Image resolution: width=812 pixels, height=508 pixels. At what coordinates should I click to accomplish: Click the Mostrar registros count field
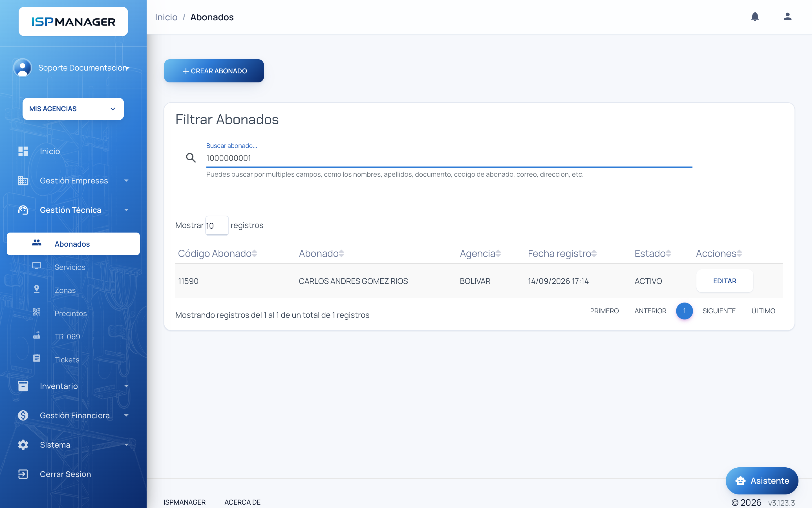click(217, 225)
